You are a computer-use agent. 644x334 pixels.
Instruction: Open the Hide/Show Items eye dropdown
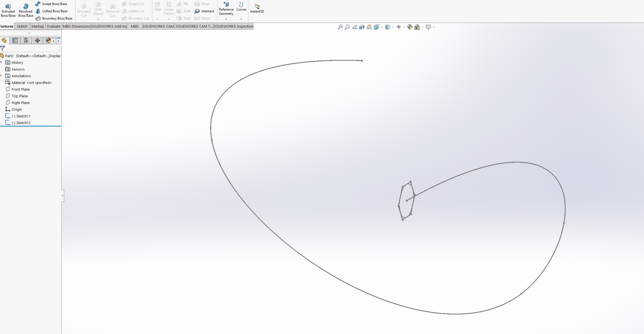coord(404,27)
